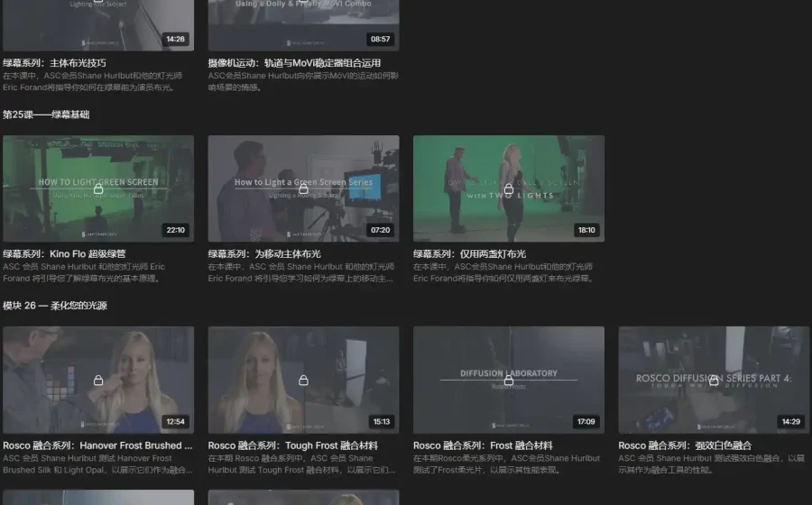Click description under 强效白色融合
Viewport: 812px width, 505px height.
pos(712,464)
